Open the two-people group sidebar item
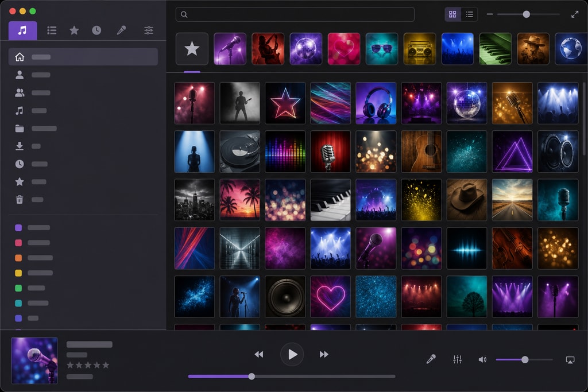This screenshot has height=392, width=588. tap(20, 92)
